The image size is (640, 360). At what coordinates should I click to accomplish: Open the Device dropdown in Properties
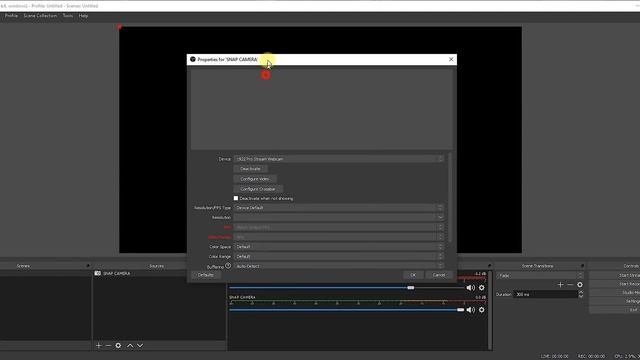[x=338, y=159]
